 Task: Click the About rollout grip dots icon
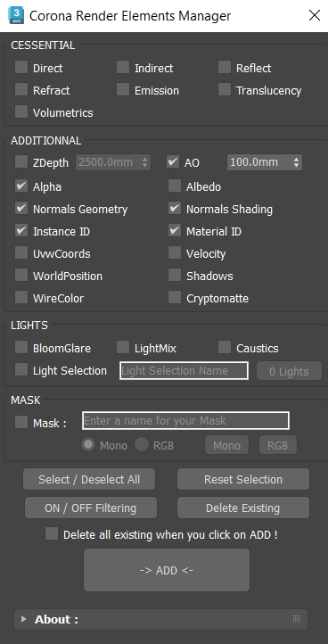(x=297, y=619)
